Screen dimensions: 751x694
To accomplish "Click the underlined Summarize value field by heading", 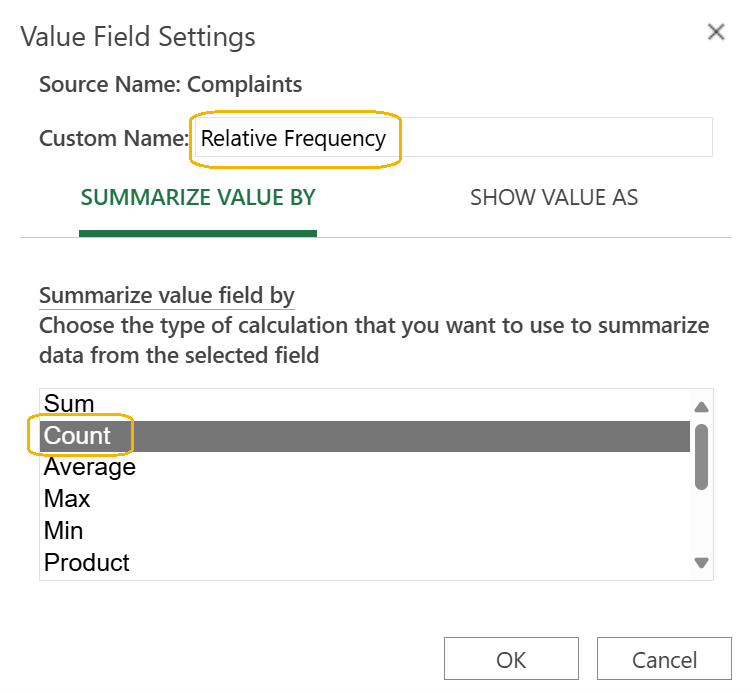I will (x=167, y=296).
